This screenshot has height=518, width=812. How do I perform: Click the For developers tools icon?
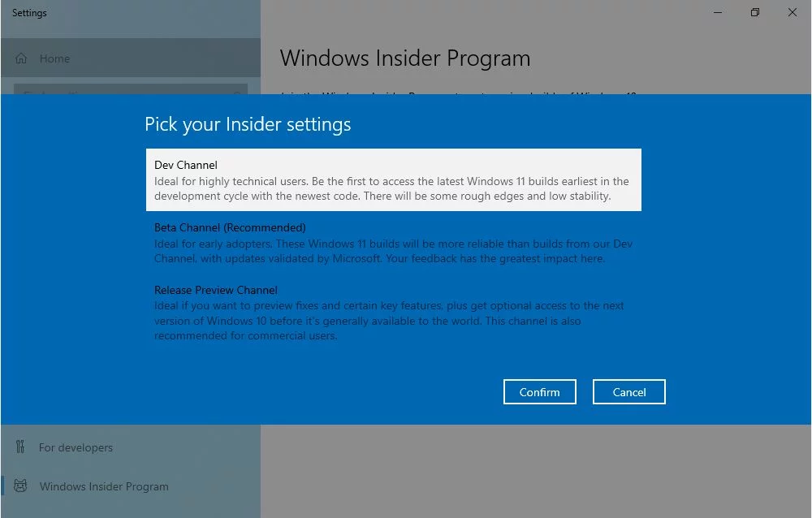click(x=20, y=447)
